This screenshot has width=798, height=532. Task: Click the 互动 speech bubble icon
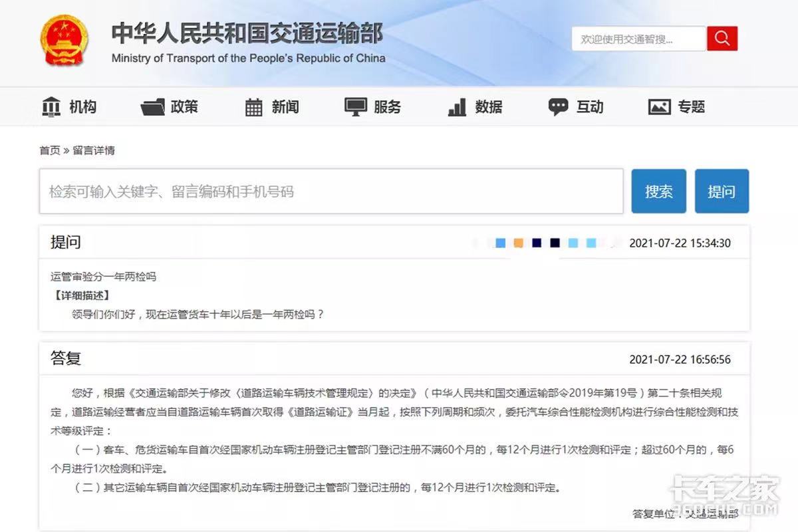pyautogui.click(x=558, y=107)
